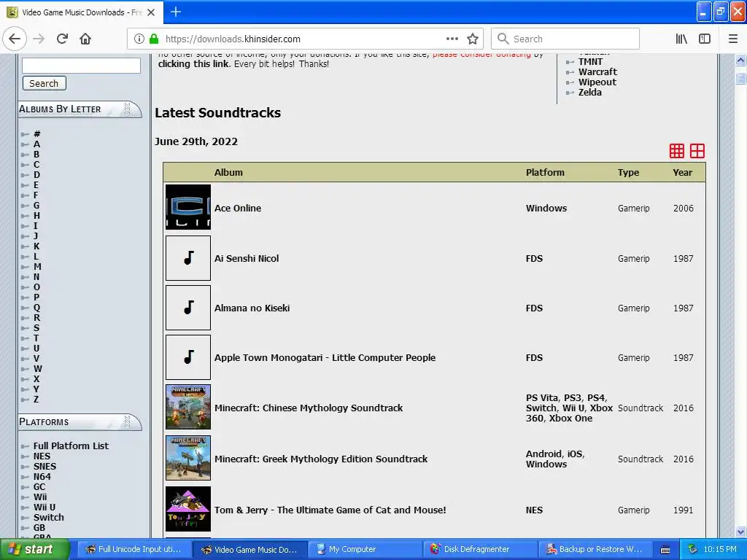Open the Almana no Kiseki album
Screen dimensions: 747x560
coord(252,308)
